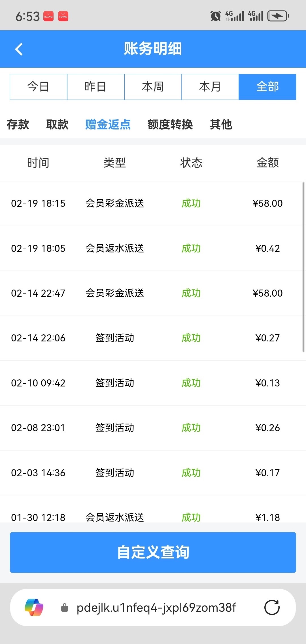
Task: Tap the padlock site security icon
Action: [x=65, y=607]
